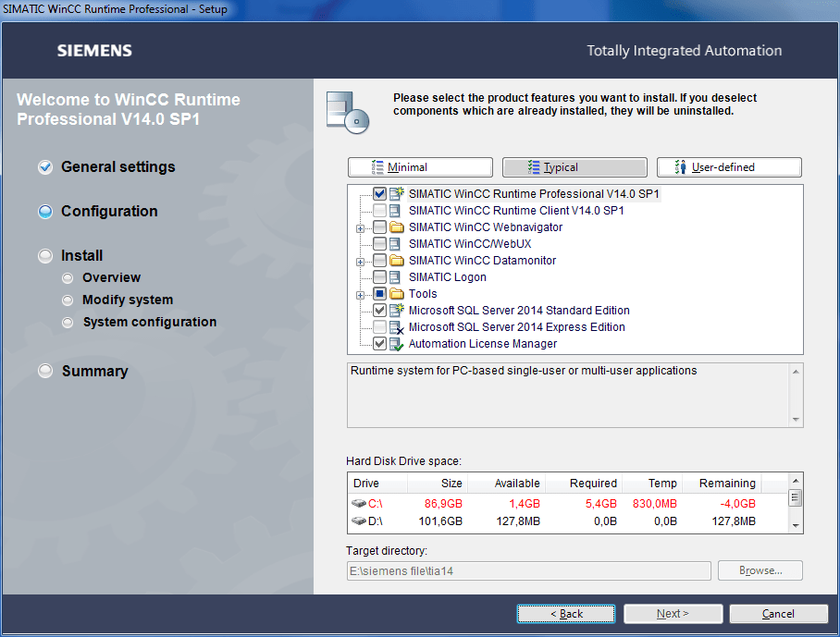Expand the SIMATIC WinCC Datamonitor tree node
840x637 pixels.
(x=360, y=261)
